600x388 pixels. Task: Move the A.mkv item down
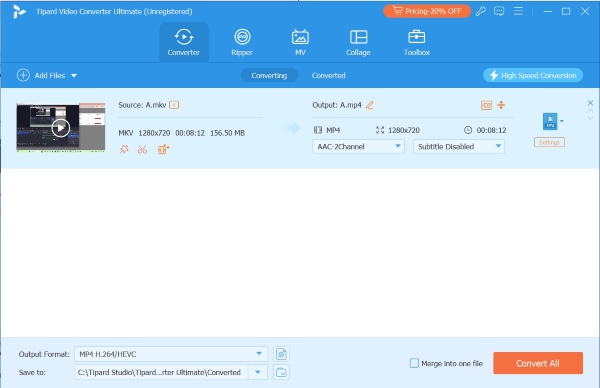[590, 118]
